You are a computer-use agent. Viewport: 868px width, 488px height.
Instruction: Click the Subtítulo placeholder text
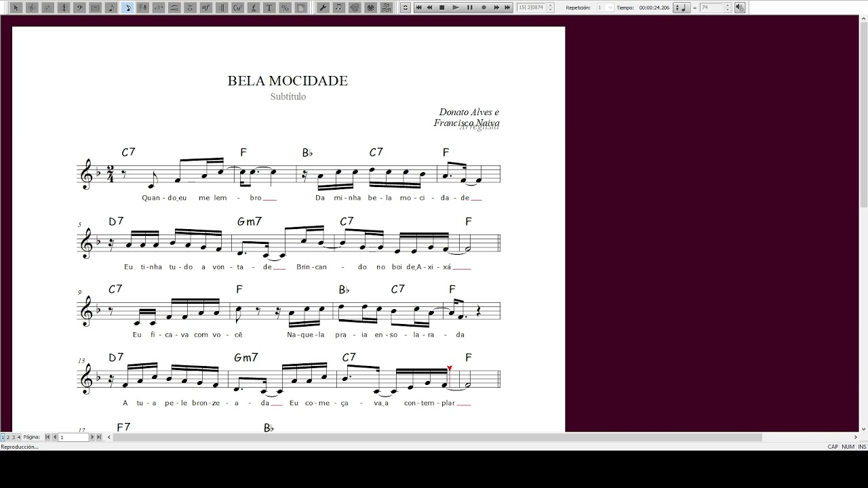[288, 97]
